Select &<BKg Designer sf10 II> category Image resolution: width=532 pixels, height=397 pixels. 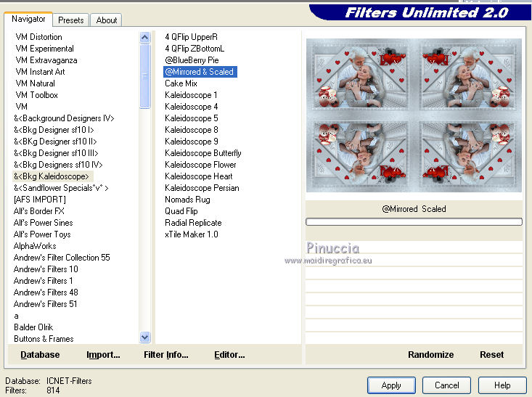(x=55, y=141)
